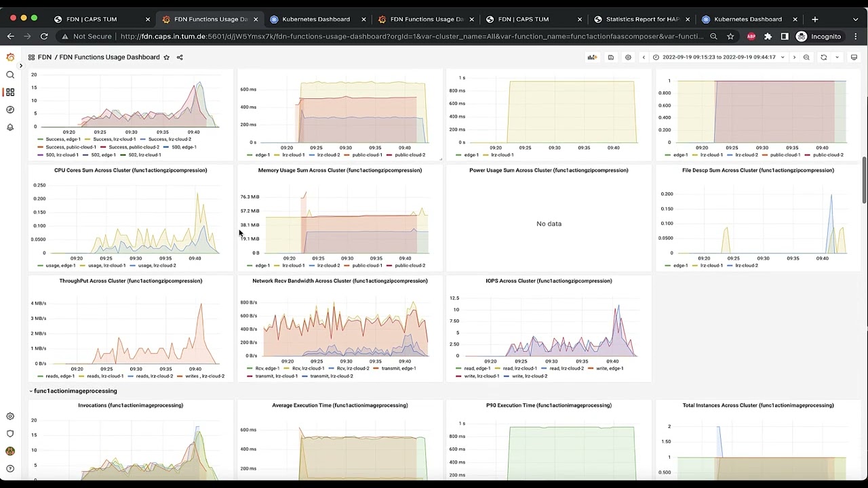Open the Invocations (func1actionimageprocessing) panel title
The image size is (868, 488).
(130, 405)
